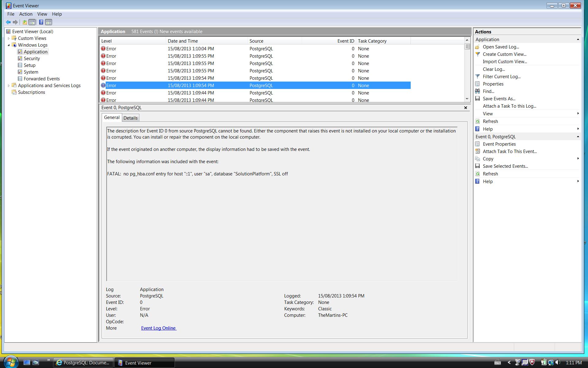Open the Action menu

26,14
